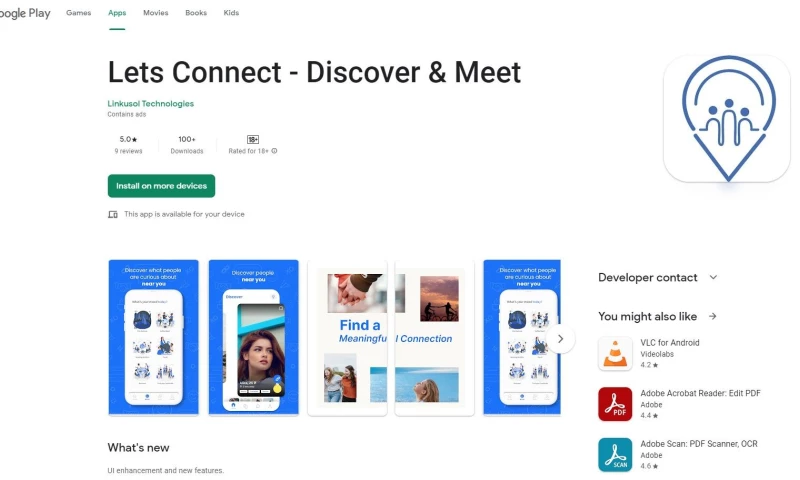Open the Linkusol Technologies developer link
This screenshot has height=480, width=800.
pos(151,104)
